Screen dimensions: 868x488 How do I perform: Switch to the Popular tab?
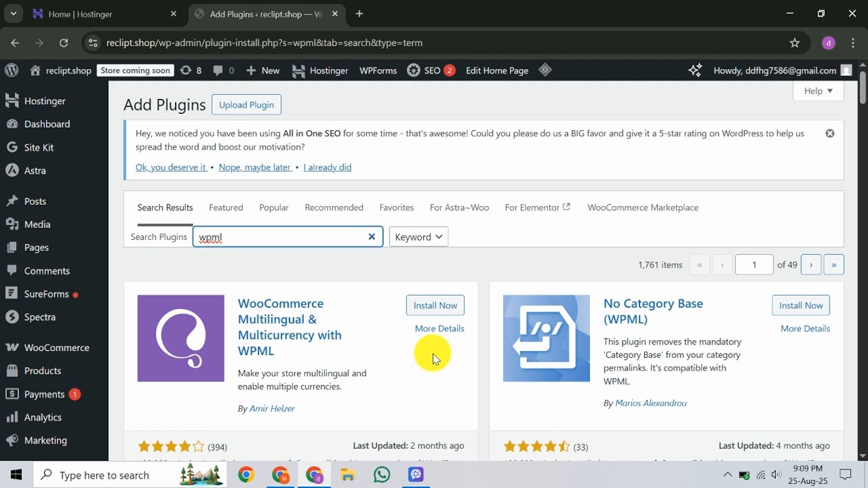click(274, 207)
